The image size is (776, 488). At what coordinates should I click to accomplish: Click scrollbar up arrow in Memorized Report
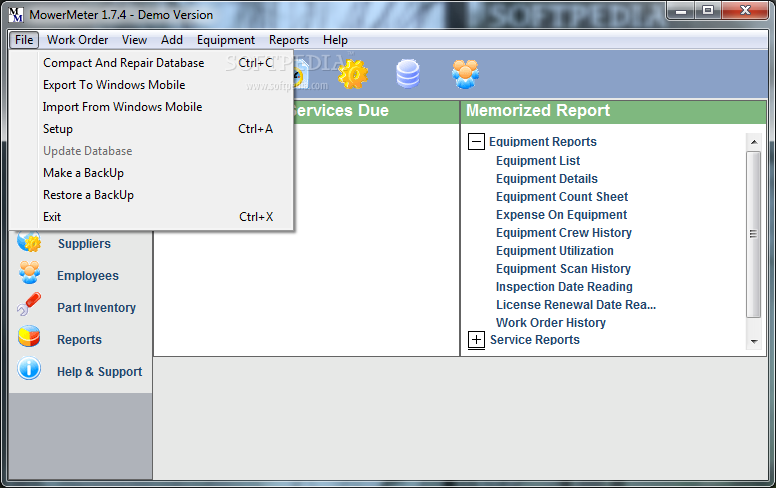tap(754, 142)
